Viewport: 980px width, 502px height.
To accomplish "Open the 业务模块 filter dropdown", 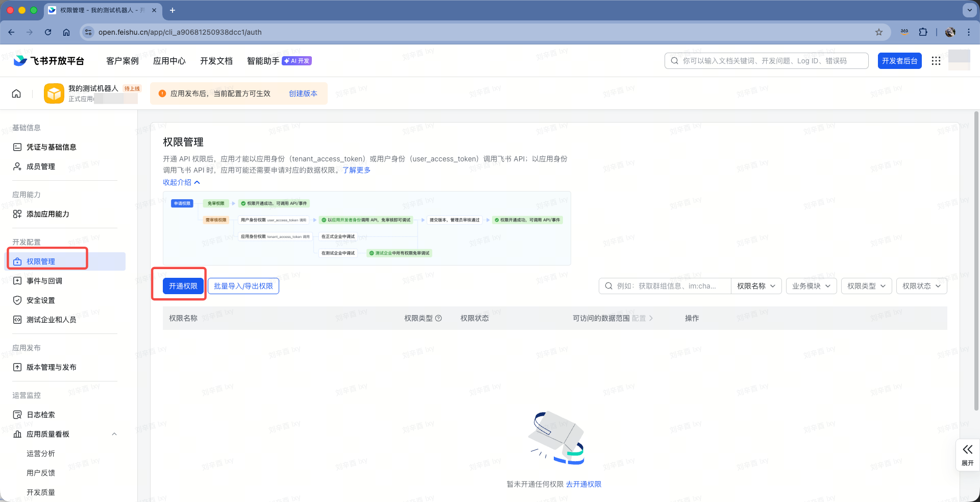I will point(811,286).
